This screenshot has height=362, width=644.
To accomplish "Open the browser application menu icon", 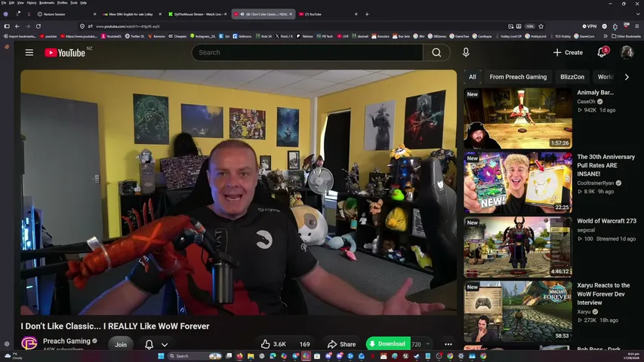I will coord(636,26).
